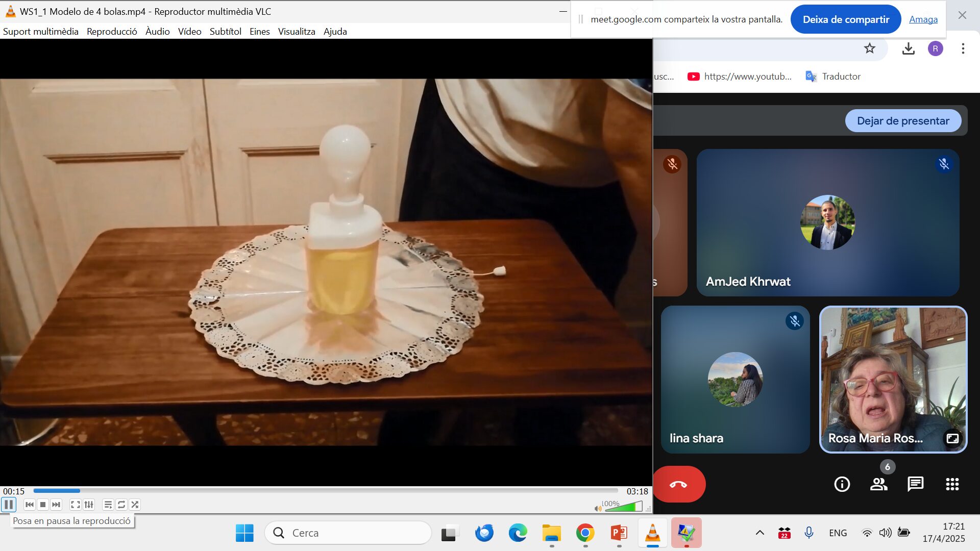Click the elapsed time 00:15 label
The width and height of the screenshot is (980, 551).
[14, 491]
